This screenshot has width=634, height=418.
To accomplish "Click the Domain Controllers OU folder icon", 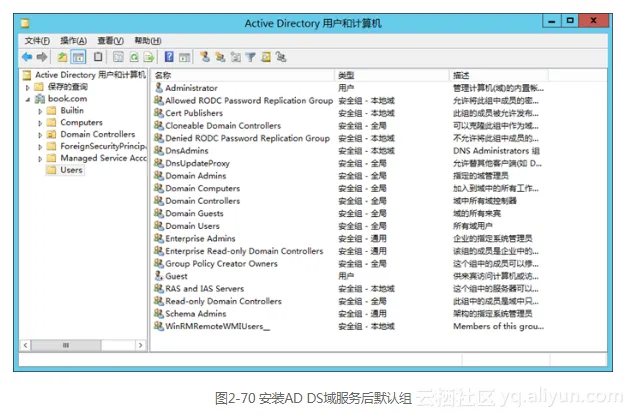I will point(51,134).
